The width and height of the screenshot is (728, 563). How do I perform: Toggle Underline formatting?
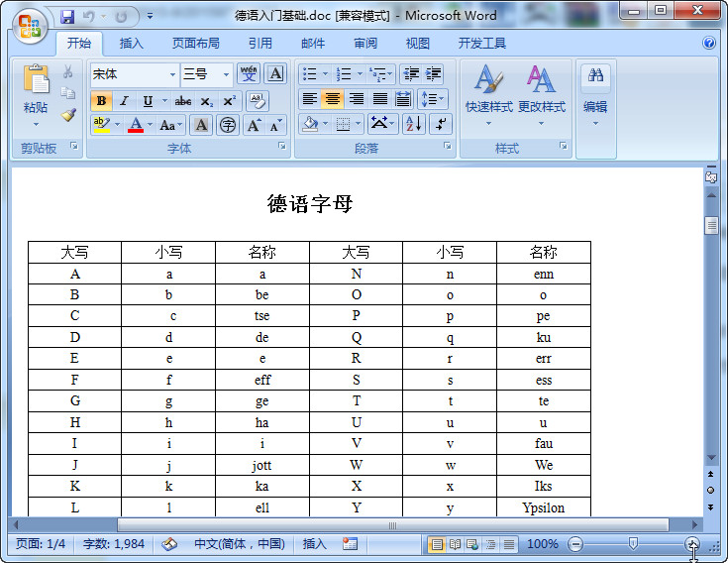point(148,101)
